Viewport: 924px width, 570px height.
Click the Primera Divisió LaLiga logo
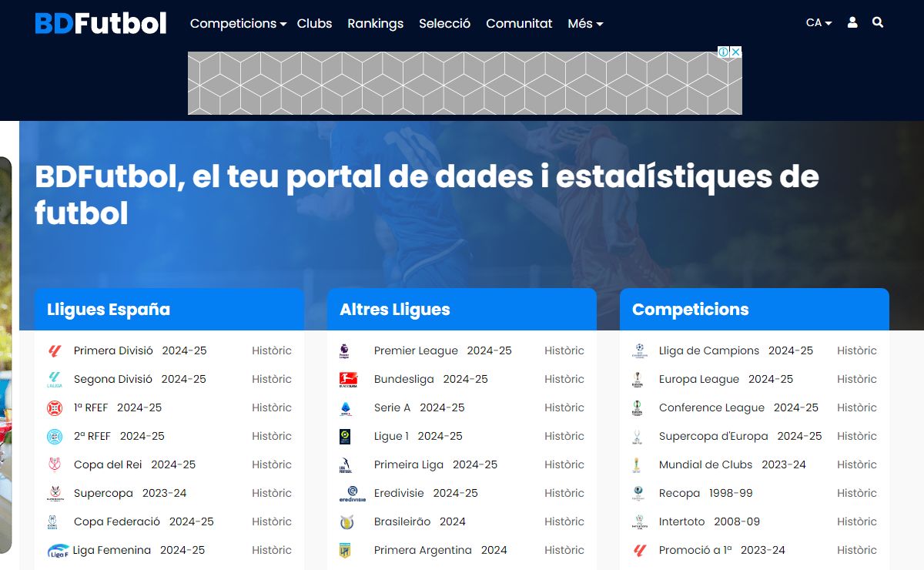coord(54,350)
